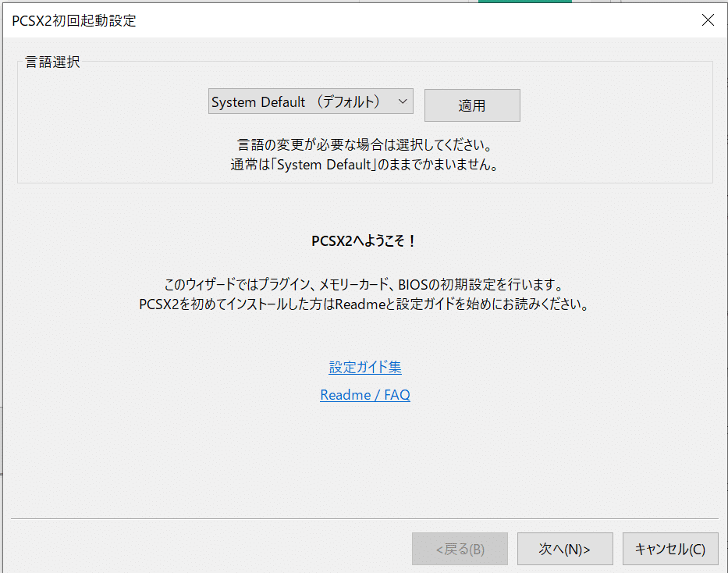Click the text 通常は「System Default」のままでかまいません。
The width and height of the screenshot is (728, 573).
click(x=365, y=165)
